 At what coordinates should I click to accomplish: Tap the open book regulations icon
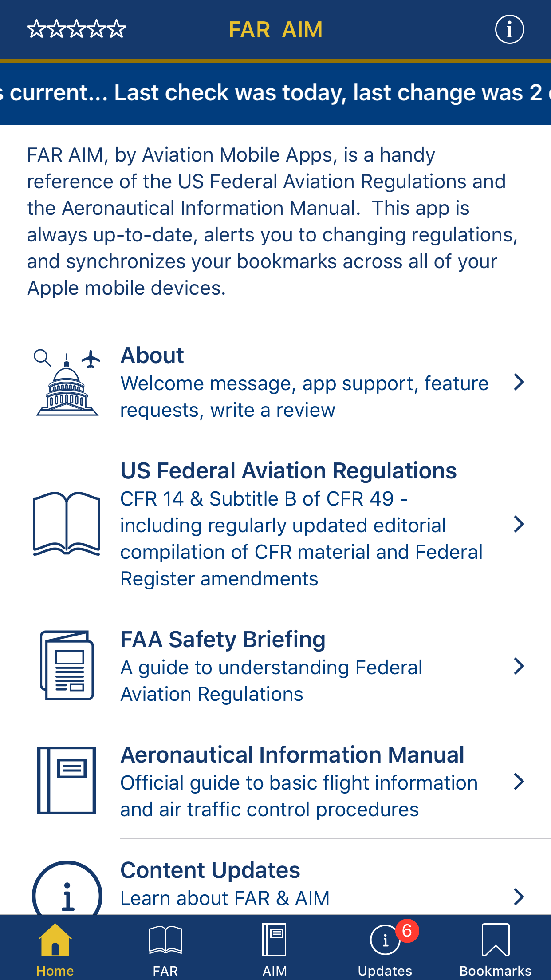point(67,524)
